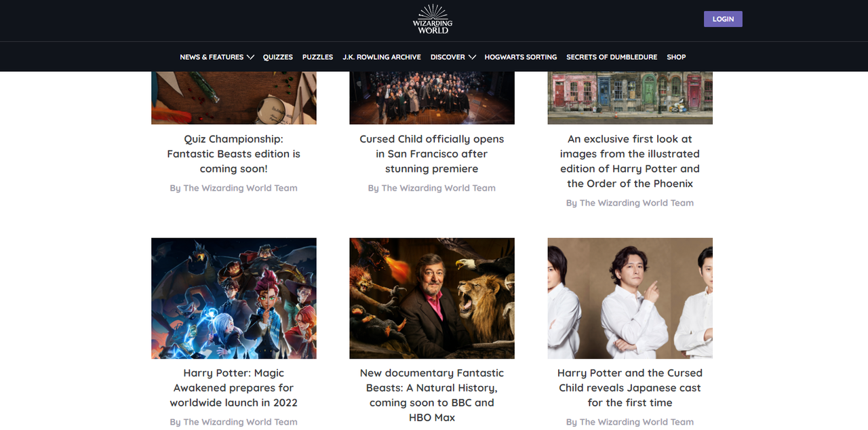
Task: Open Fantastic Beasts: A Natural History headline
Action: coord(432,395)
